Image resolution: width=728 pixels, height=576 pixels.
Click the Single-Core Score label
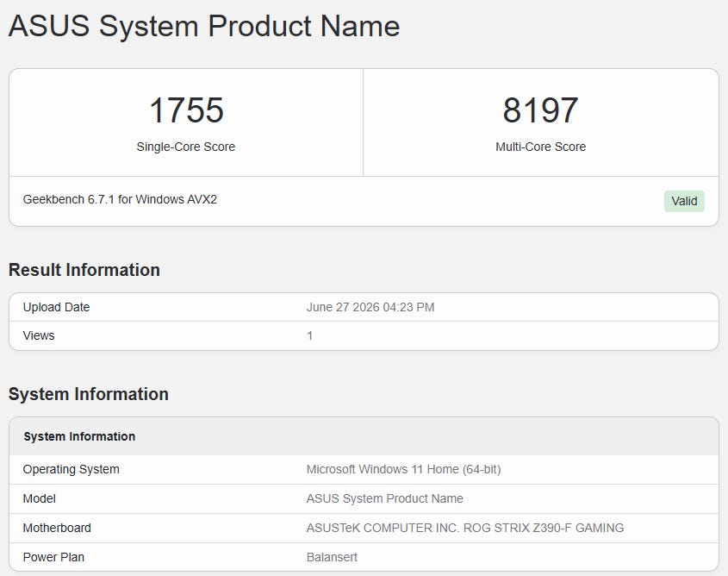(x=186, y=147)
